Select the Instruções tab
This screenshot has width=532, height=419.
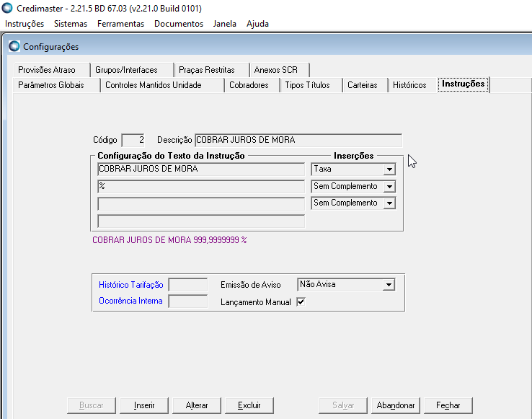pyautogui.click(x=463, y=84)
